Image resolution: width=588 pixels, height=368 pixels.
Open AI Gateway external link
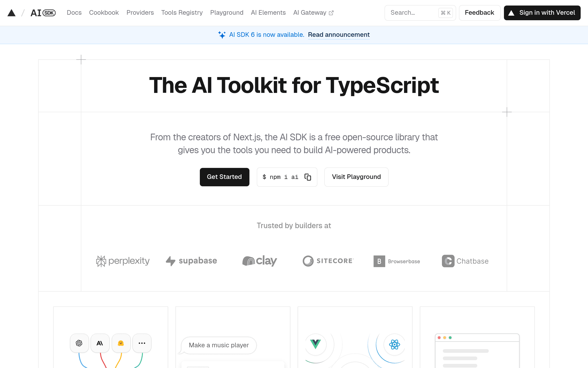click(313, 13)
